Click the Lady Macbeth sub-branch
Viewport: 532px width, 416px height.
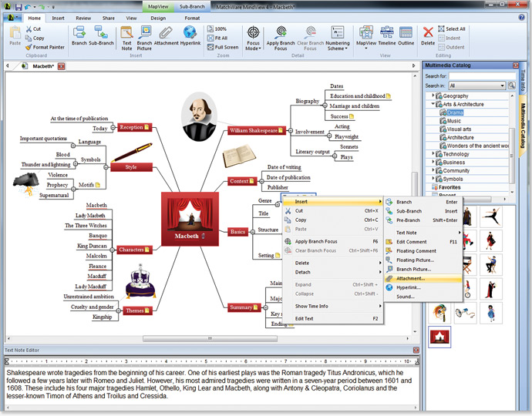coord(90,215)
